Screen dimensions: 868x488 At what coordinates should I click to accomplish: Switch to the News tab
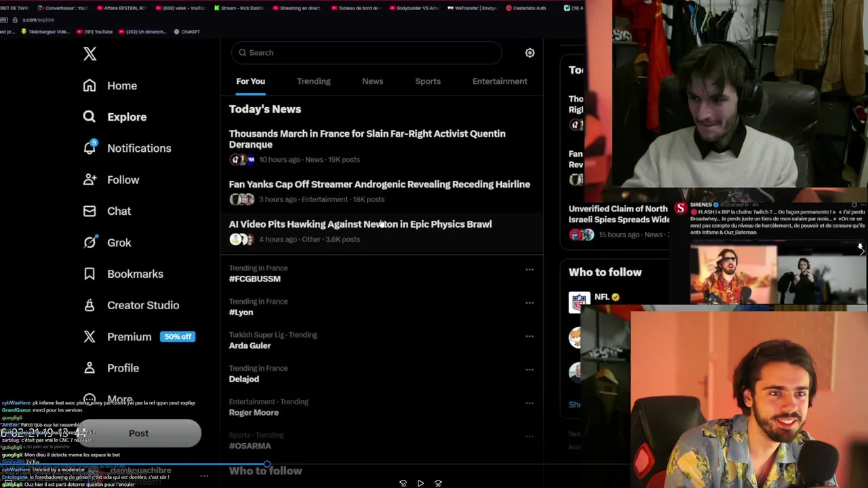372,81
